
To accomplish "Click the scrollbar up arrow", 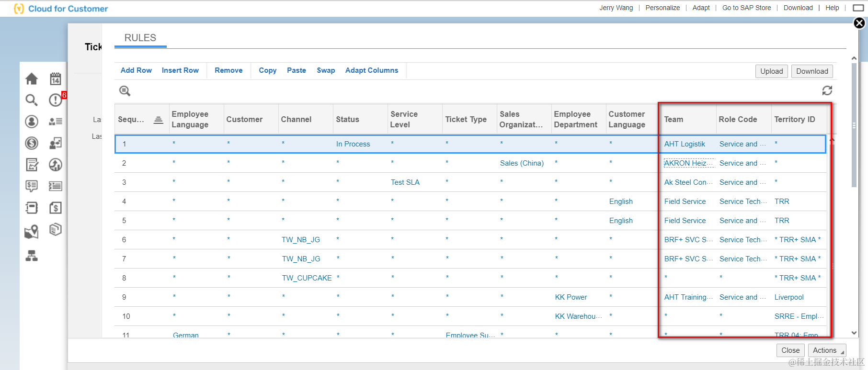I will coord(854,58).
